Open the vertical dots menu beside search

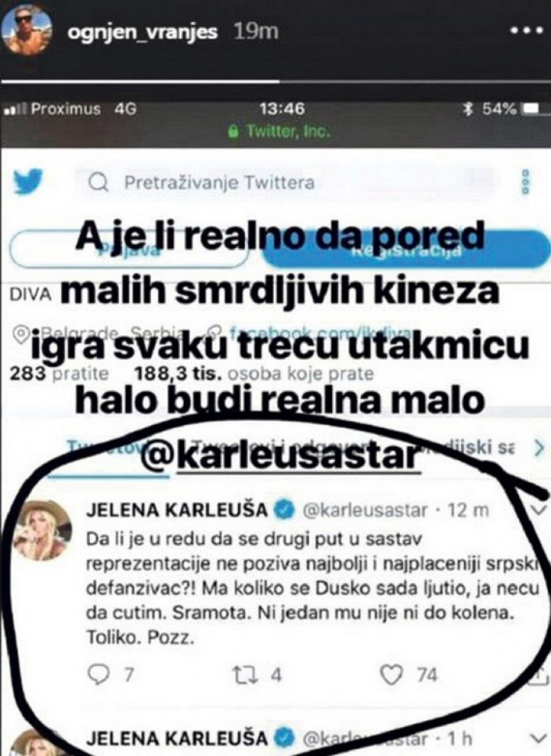pyautogui.click(x=524, y=182)
